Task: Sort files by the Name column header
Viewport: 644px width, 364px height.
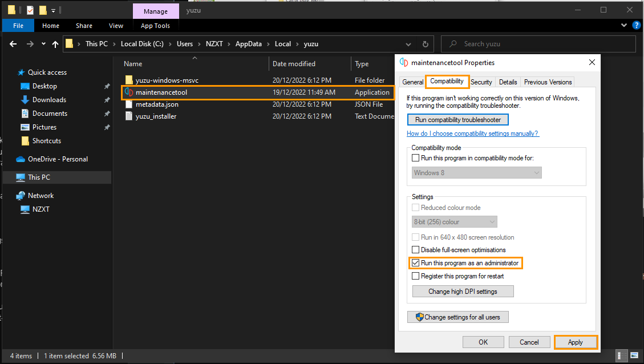Action: coord(133,64)
